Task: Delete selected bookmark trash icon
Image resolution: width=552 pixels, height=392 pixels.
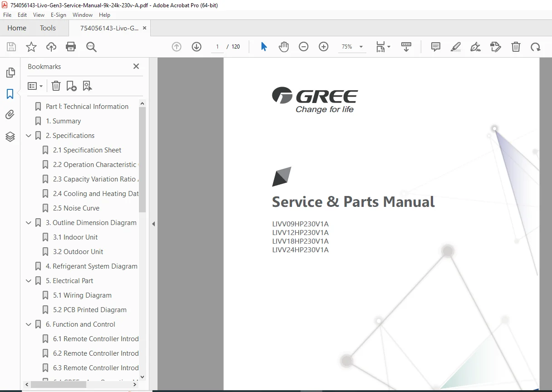Action: (x=56, y=86)
